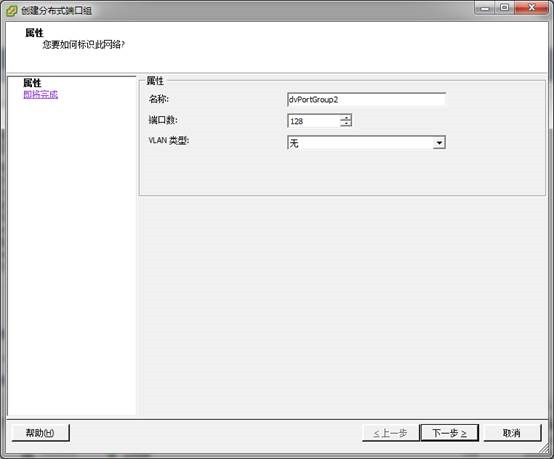This screenshot has width=554, height=459.
Task: Decrease port count with the down spinner arrow
Action: (x=346, y=124)
